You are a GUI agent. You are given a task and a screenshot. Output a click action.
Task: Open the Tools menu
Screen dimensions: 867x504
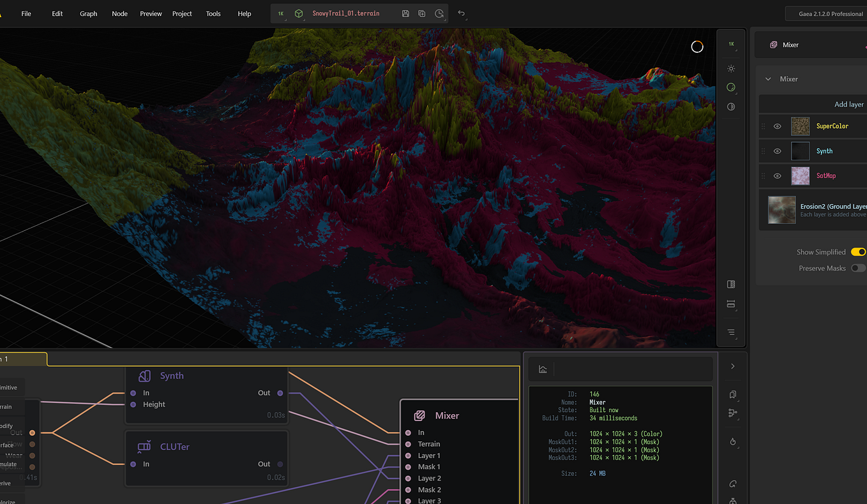[x=213, y=13]
